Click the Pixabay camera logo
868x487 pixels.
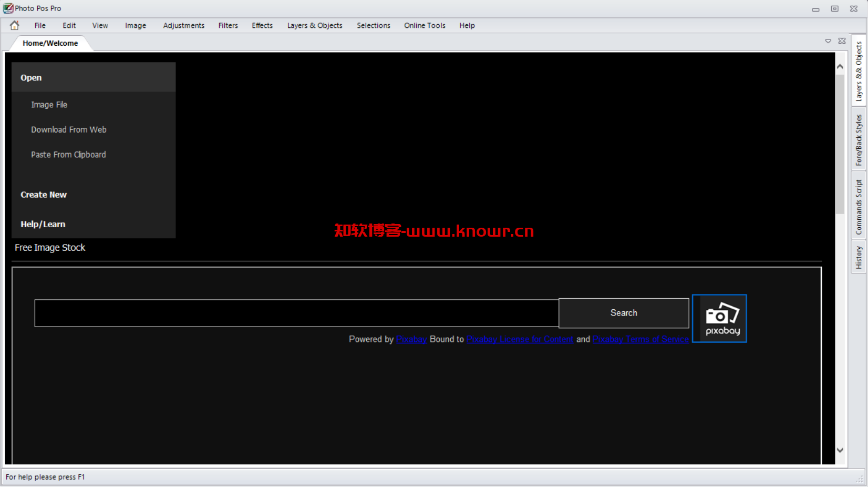coord(719,318)
